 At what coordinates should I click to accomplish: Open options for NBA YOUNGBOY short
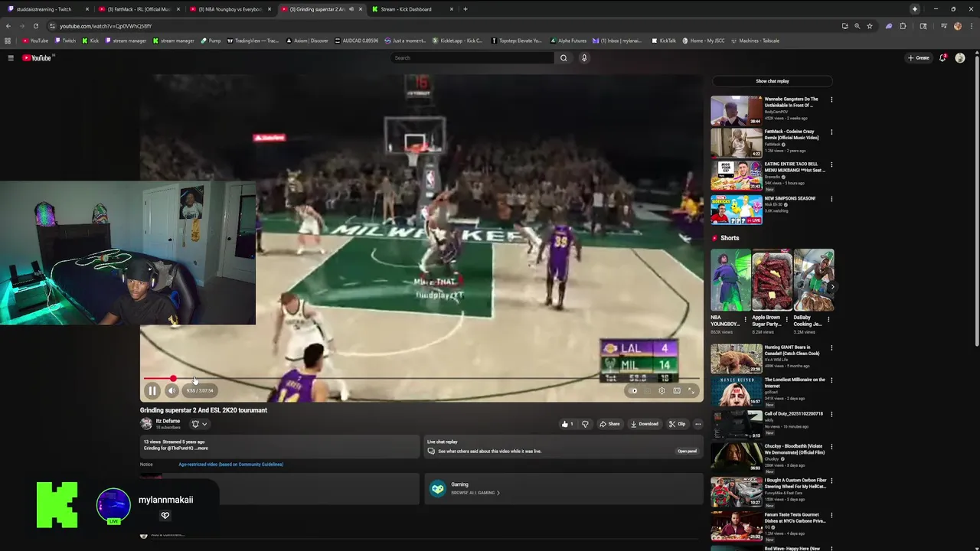click(x=746, y=318)
